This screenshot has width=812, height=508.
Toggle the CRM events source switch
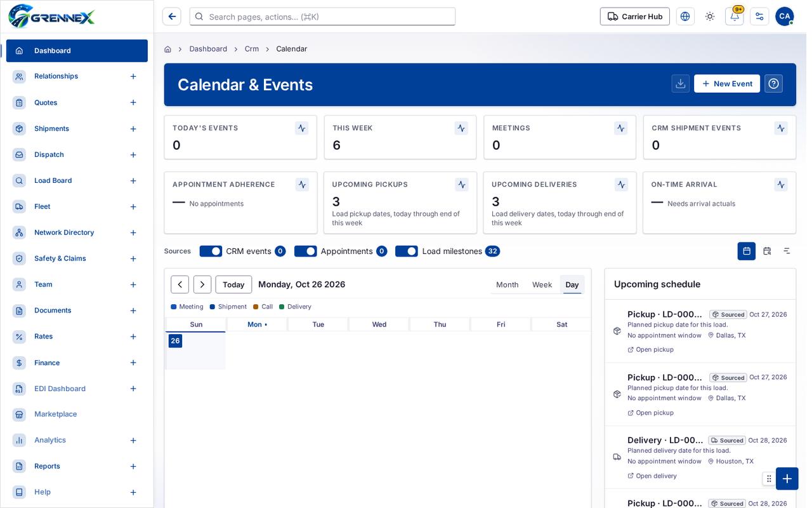tap(211, 251)
